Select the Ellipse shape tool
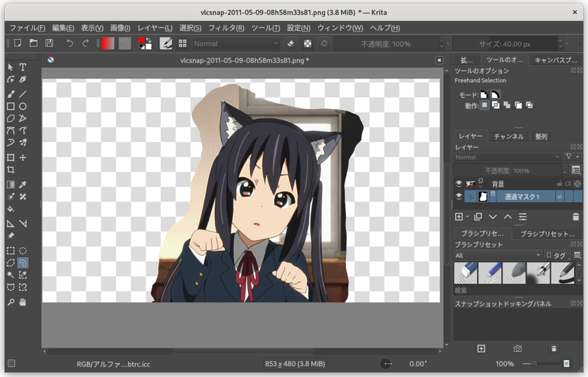 click(x=23, y=106)
